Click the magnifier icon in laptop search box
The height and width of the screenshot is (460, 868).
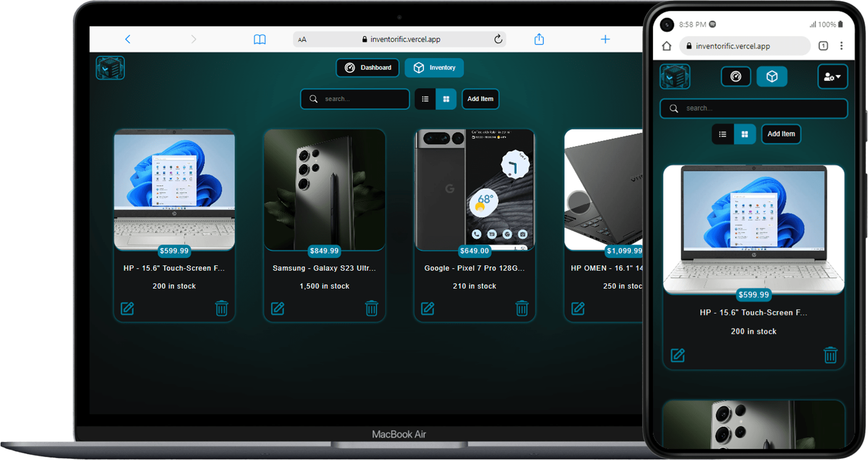(314, 99)
